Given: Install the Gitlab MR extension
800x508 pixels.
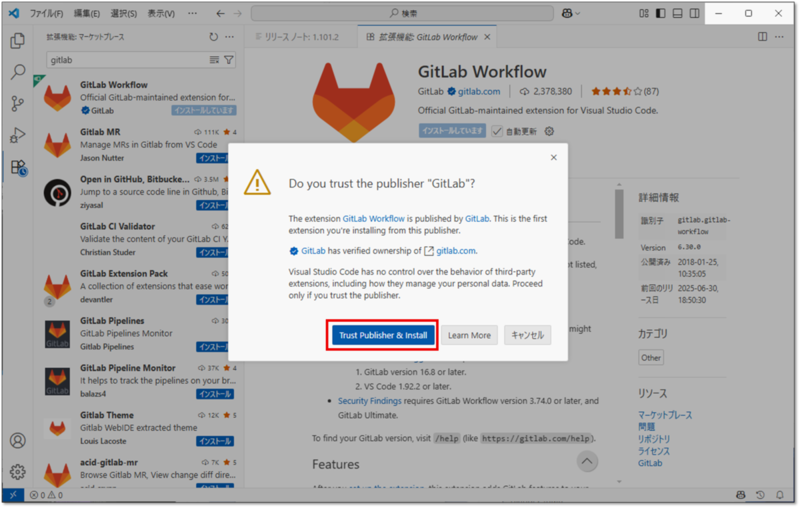Looking at the screenshot, I should tap(212, 158).
